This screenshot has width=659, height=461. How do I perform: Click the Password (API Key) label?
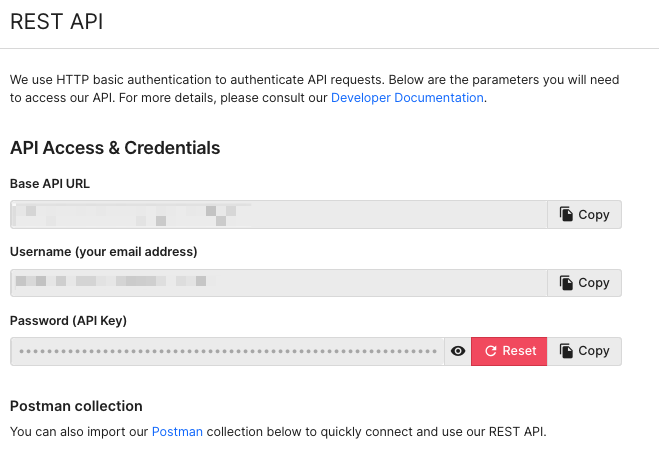68,321
